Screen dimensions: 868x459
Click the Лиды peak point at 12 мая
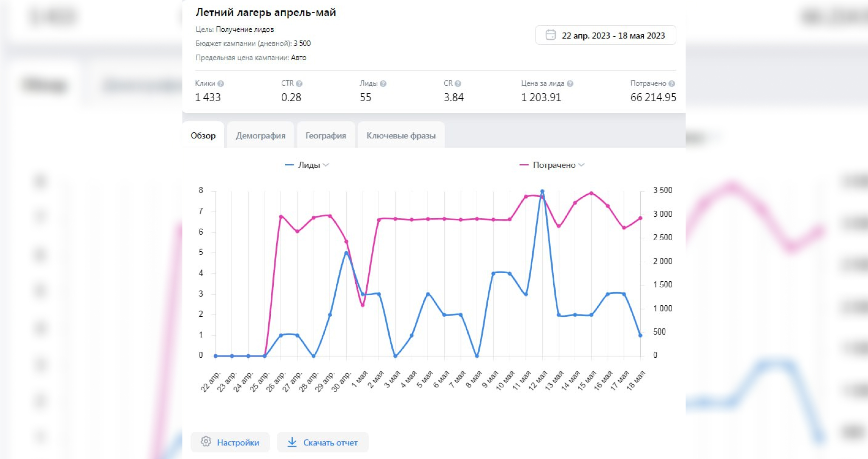pos(542,191)
